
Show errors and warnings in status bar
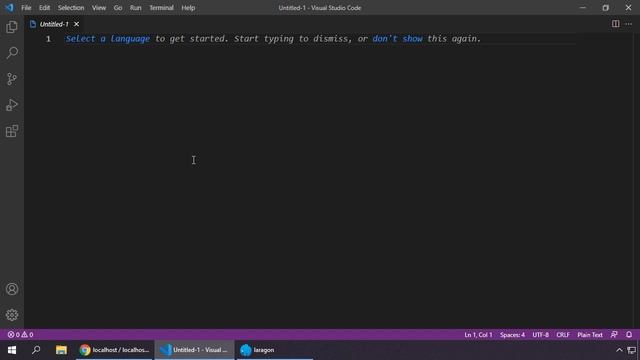pyautogui.click(x=20, y=335)
